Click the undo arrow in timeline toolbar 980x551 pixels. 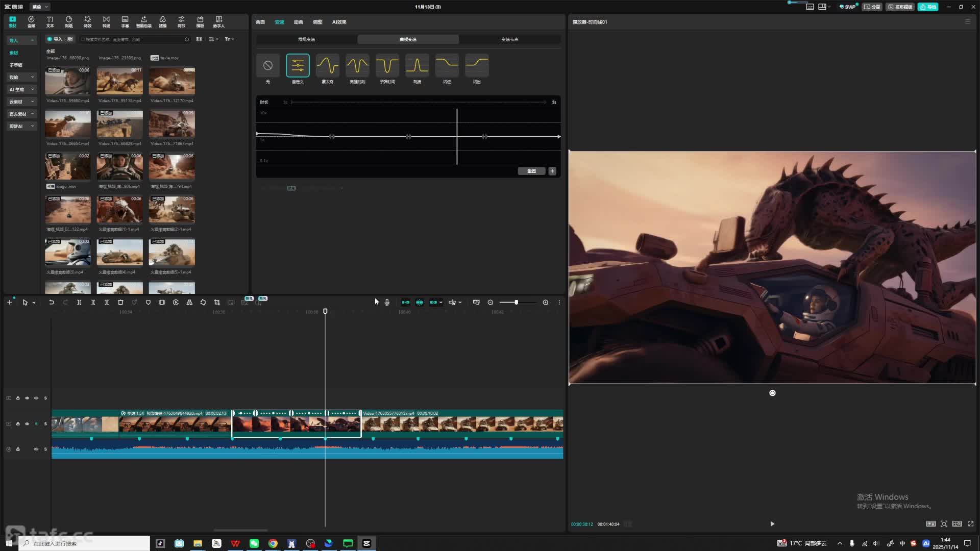[x=52, y=303]
